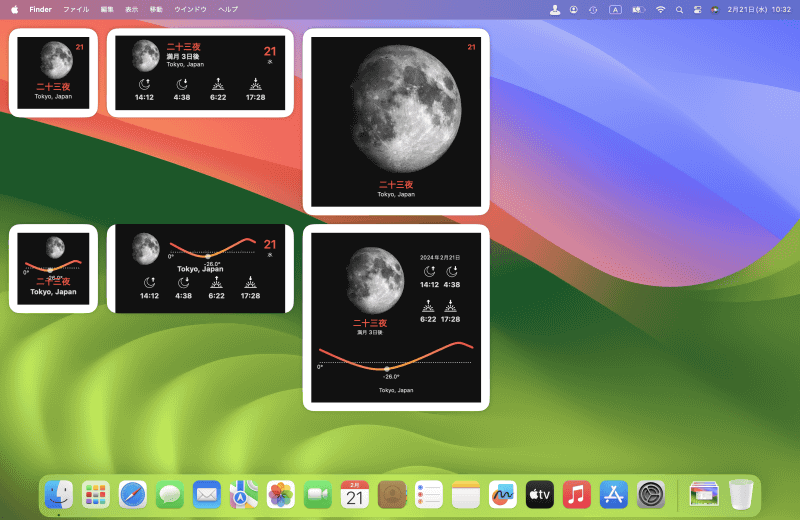The image size is (800, 520).
Task: Click sunset time 17:28 in top medium widget
Action: pos(255,97)
